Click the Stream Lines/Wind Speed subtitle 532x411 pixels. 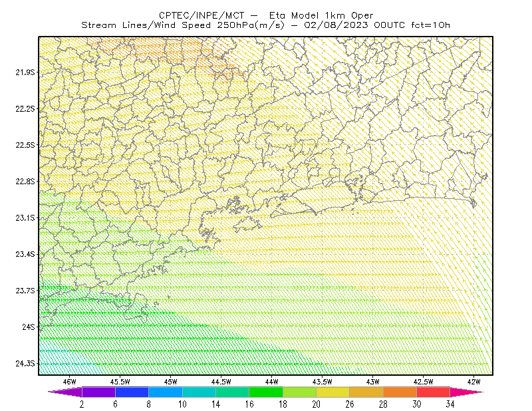[146, 25]
